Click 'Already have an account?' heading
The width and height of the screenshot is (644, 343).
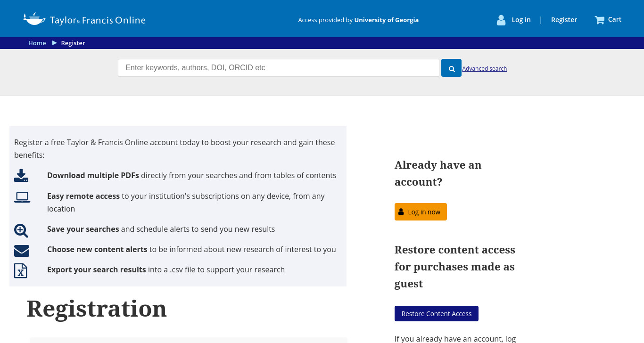[438, 173]
